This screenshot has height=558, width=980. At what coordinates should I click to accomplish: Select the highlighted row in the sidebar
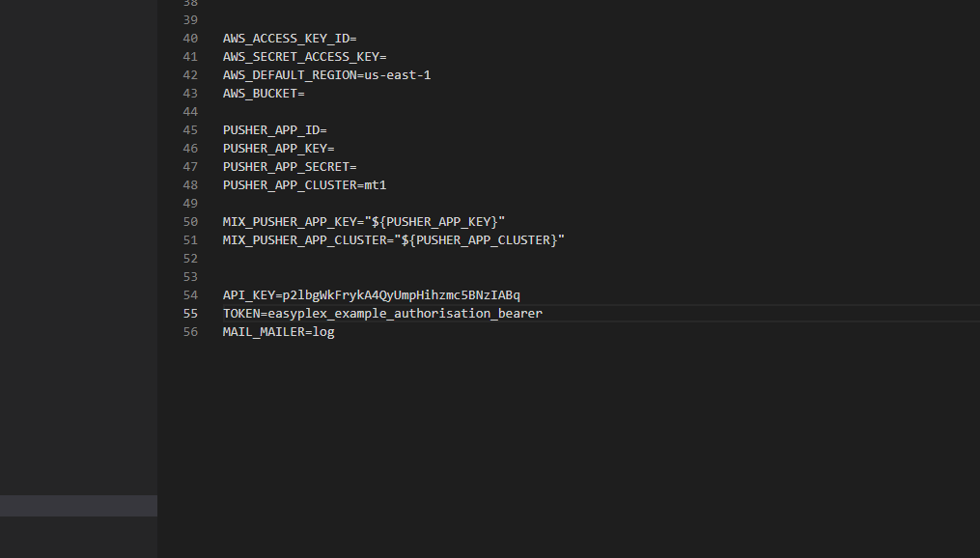pyautogui.click(x=78, y=506)
